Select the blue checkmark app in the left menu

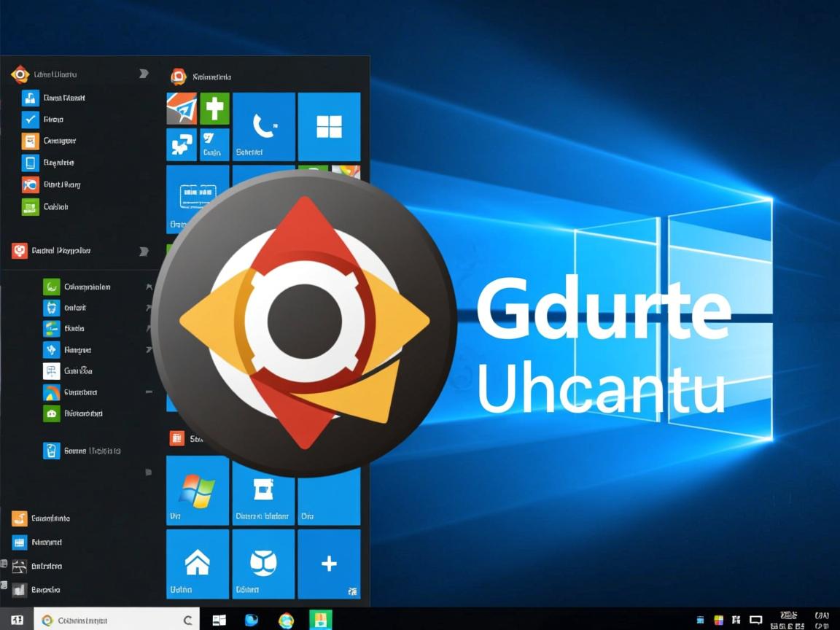pos(29,119)
